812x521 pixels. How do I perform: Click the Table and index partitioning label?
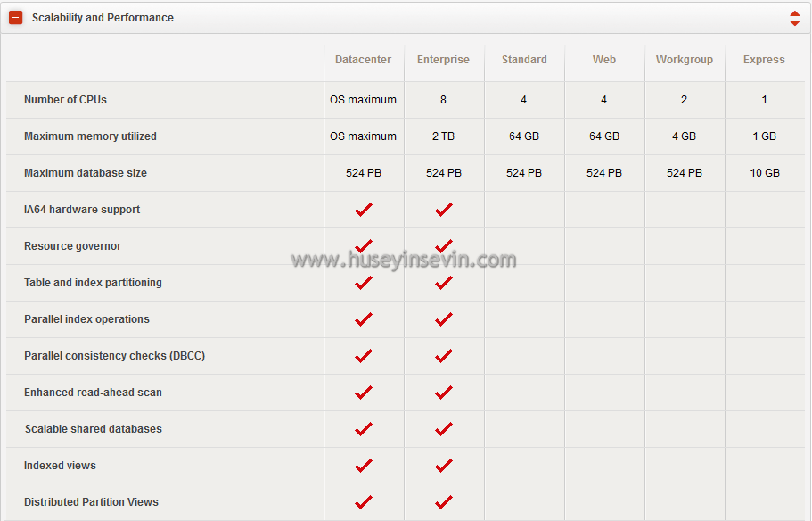(x=93, y=283)
